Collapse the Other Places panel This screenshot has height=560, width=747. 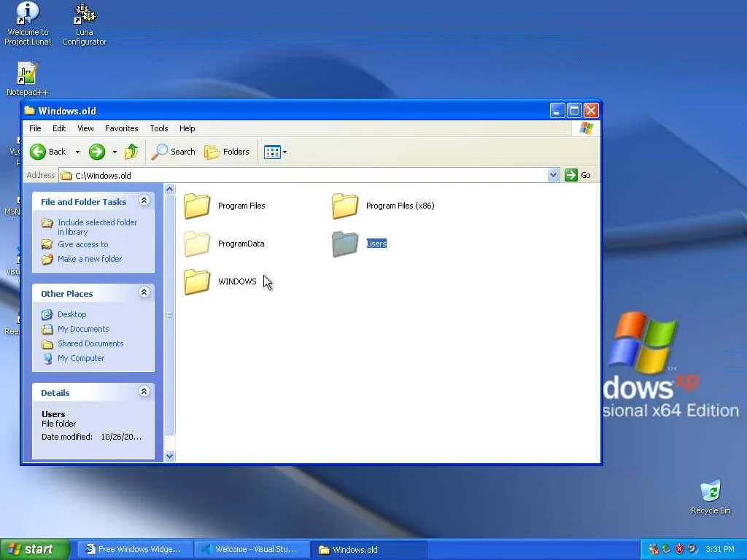(x=144, y=292)
